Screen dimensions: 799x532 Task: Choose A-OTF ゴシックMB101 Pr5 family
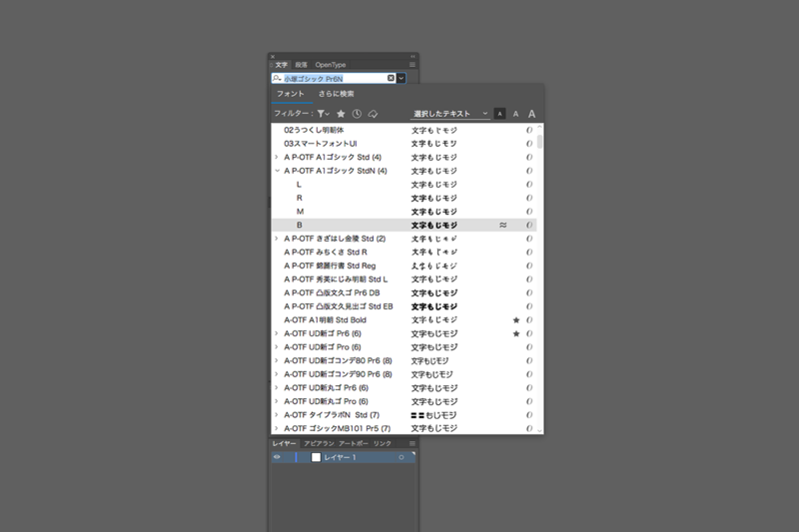pyautogui.click(x=338, y=428)
